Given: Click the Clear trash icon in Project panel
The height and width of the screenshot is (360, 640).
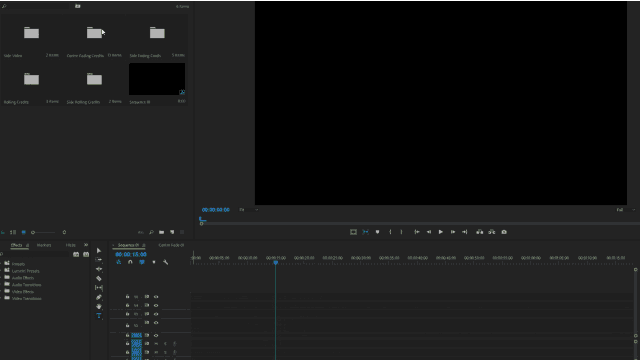Looking at the screenshot, I should pos(182,232).
